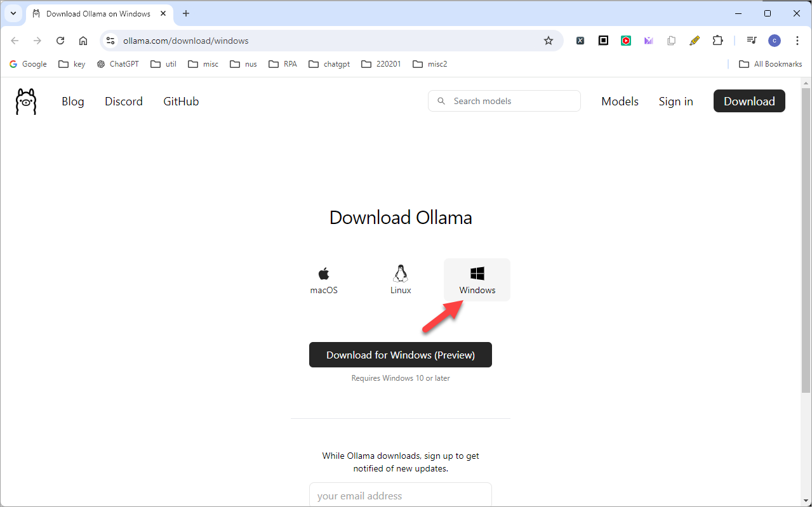Screen dimensions: 812x507
Task: Reload the current page
Action: pyautogui.click(x=60, y=41)
